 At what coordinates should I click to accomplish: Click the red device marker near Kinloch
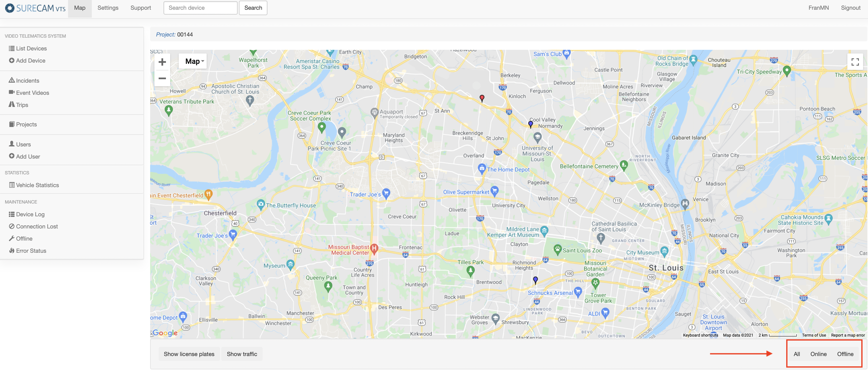482,98
